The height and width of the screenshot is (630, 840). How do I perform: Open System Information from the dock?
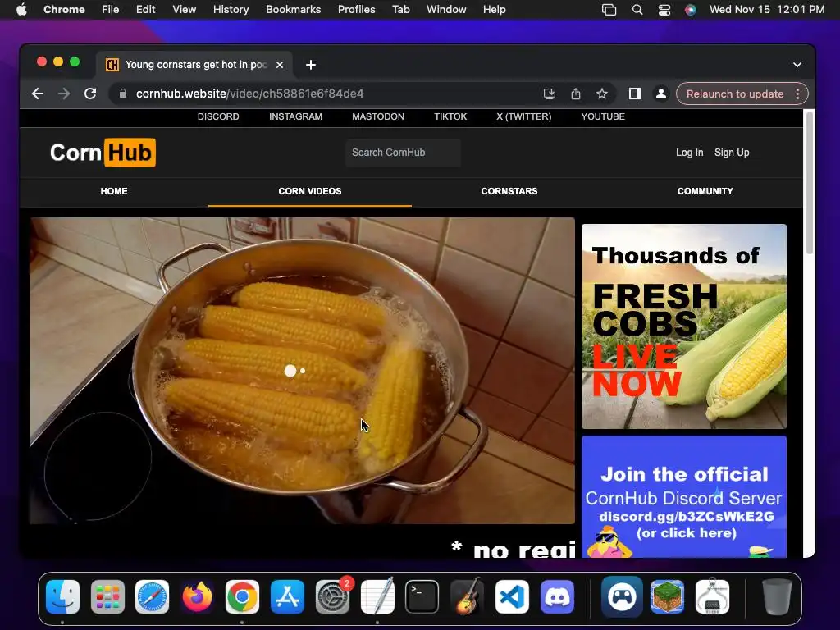(712, 597)
